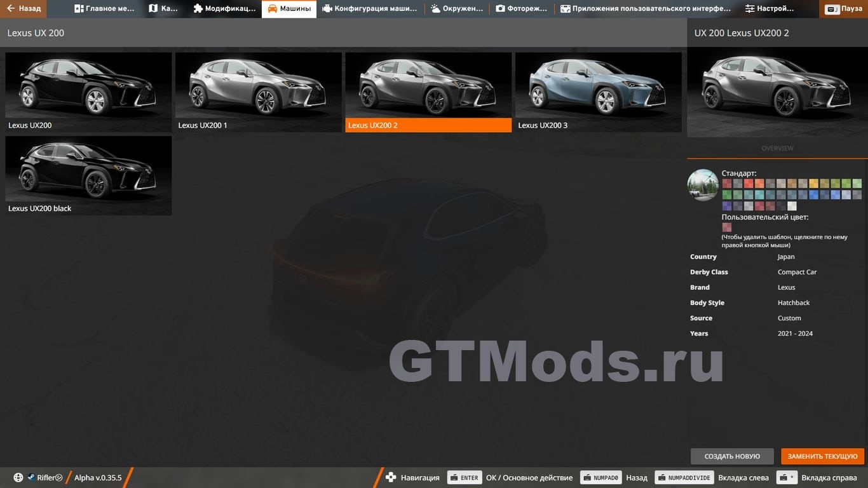This screenshot has width=868, height=488.
Task: Select the orange standard color swatch
Action: click(x=759, y=184)
